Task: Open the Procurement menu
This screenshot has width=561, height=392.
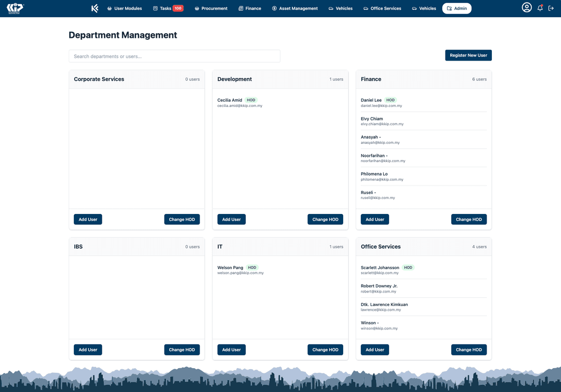Action: pos(210,8)
